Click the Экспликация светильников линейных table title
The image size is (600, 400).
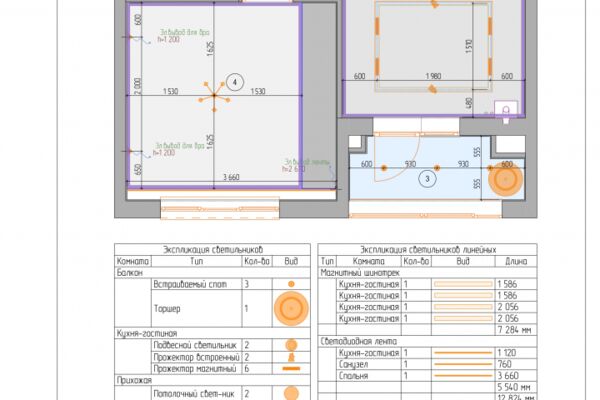click(x=428, y=250)
